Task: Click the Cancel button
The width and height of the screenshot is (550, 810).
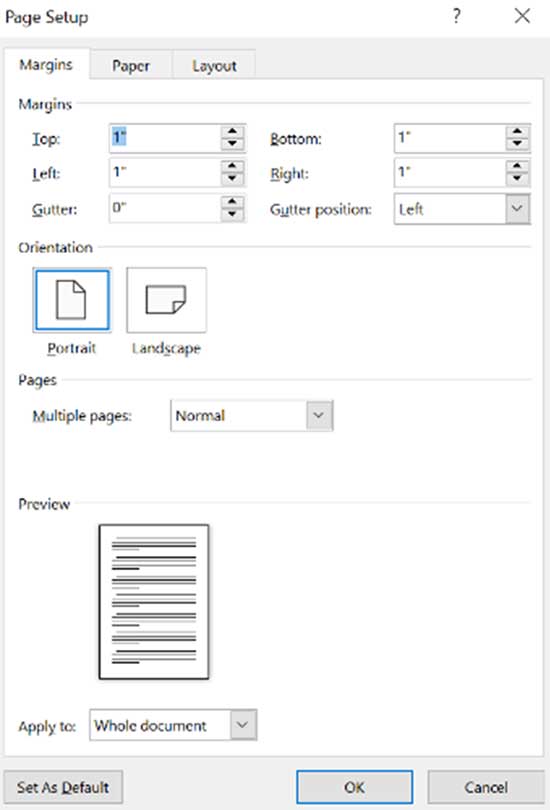Action: [486, 787]
